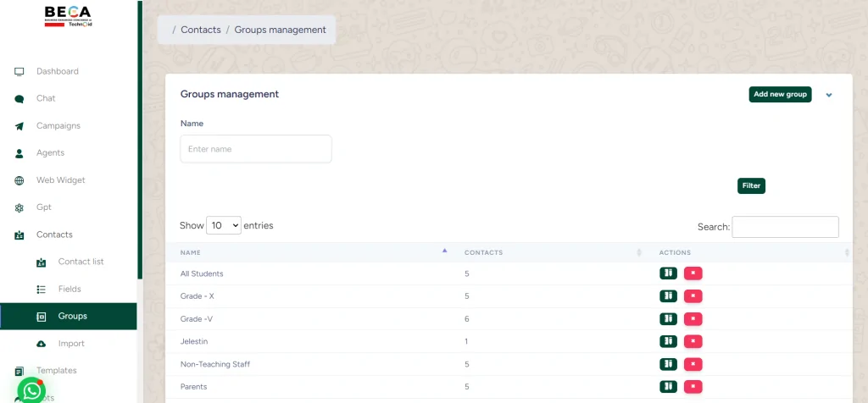Screen dimensions: 868x403
Task: Open Contact list in the sidebar
Action: click(x=81, y=262)
